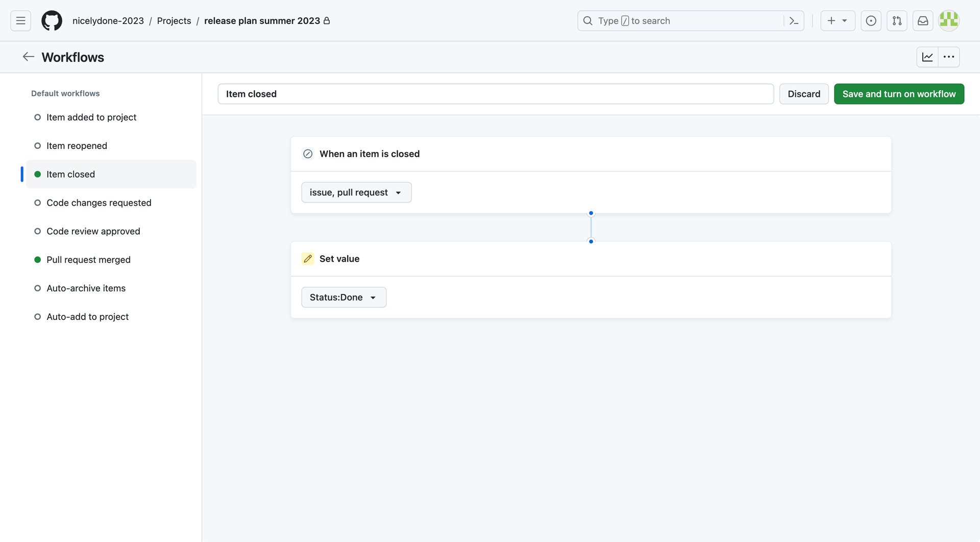This screenshot has width=980, height=542.
Task: Go back using the Workflows back arrow
Action: click(28, 57)
